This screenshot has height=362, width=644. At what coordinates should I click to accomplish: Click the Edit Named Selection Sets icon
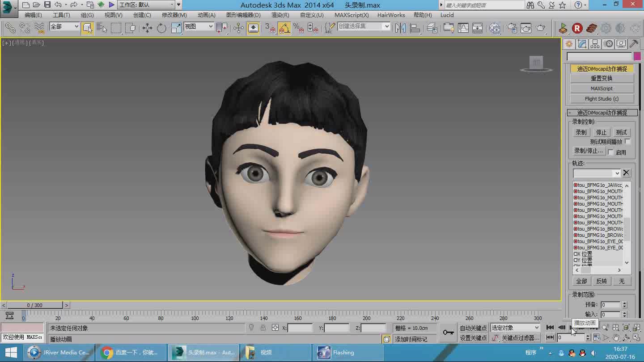330,28
